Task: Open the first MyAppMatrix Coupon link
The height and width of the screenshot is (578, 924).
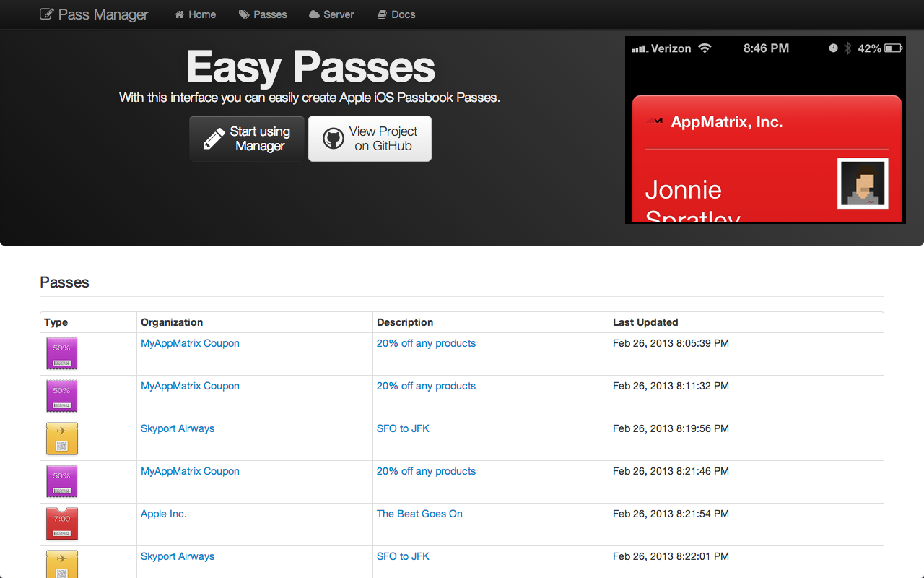Action: 190,343
